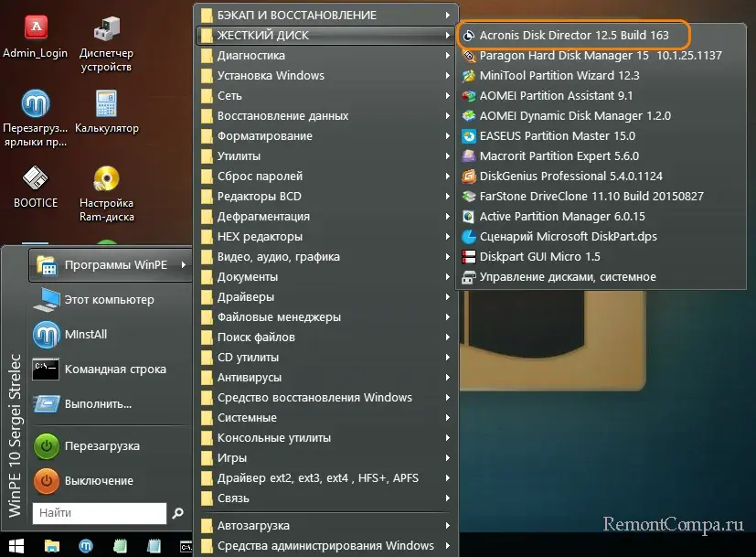Screen dimensions: 756x557
Task: Open MiniTool Partition Wizard 12.3
Action: pyautogui.click(x=601, y=76)
